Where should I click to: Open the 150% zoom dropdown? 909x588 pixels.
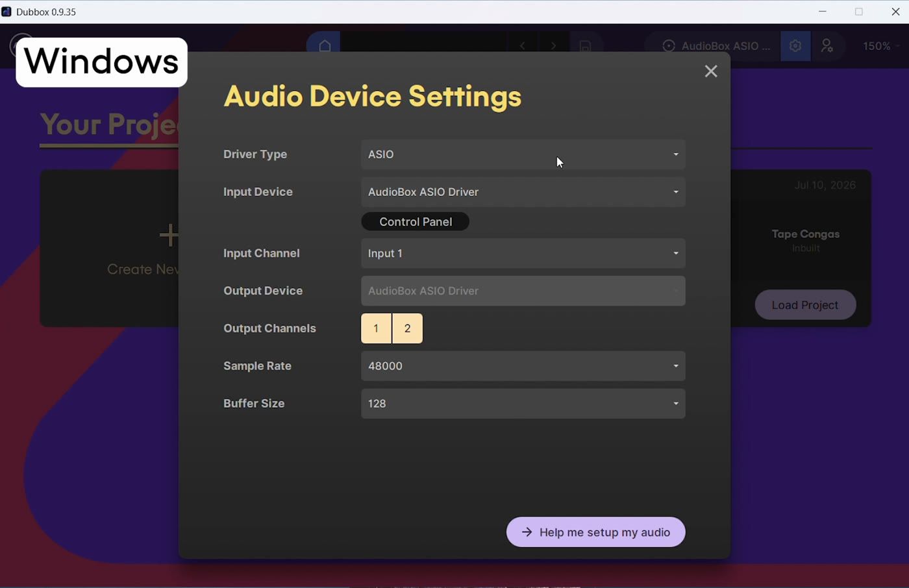click(882, 46)
